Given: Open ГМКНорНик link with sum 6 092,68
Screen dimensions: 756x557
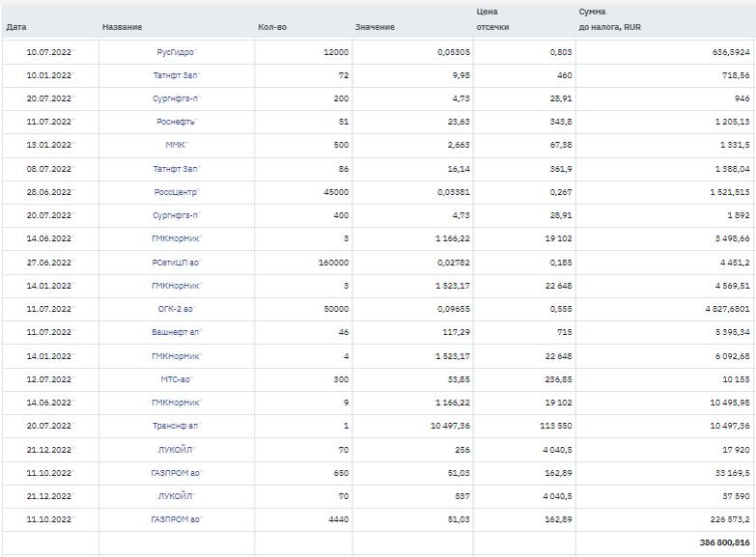Looking at the screenshot, I should click(x=175, y=356).
